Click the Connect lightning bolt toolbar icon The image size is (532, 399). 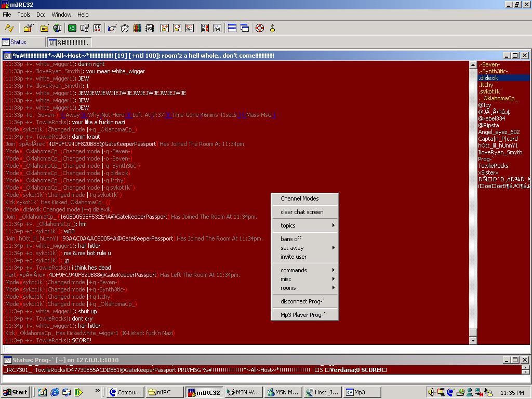(x=9, y=28)
